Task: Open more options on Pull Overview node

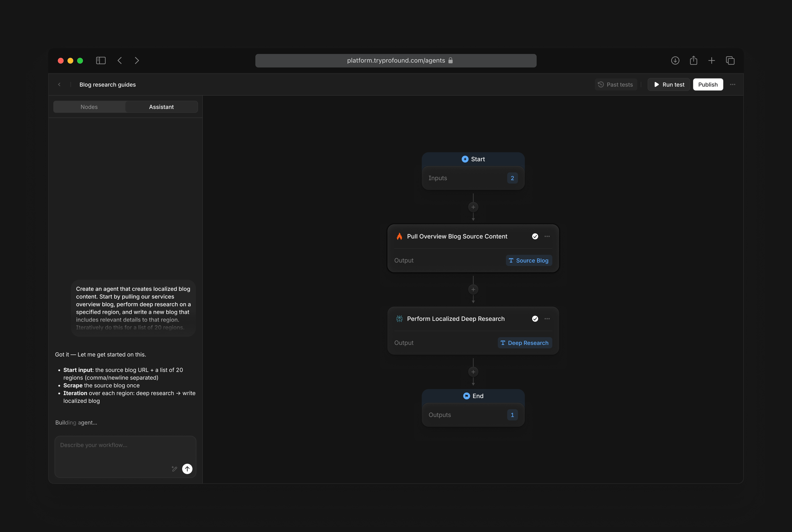Action: (x=547, y=236)
